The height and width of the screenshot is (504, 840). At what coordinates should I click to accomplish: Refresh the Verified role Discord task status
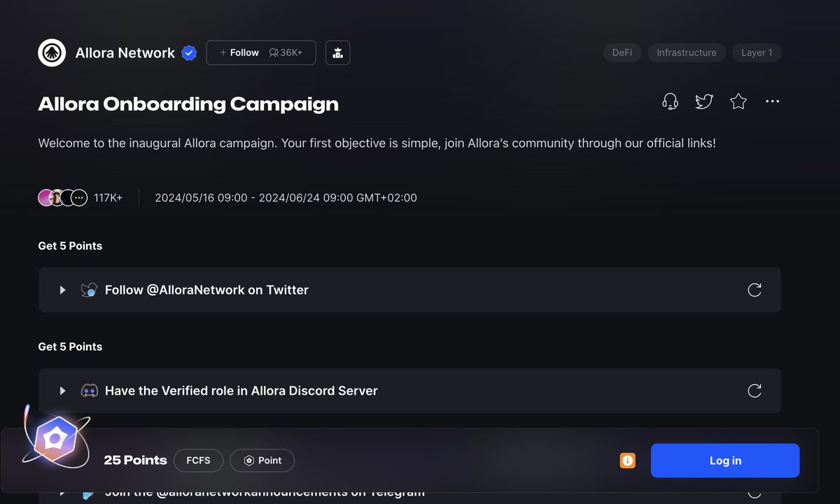(755, 391)
